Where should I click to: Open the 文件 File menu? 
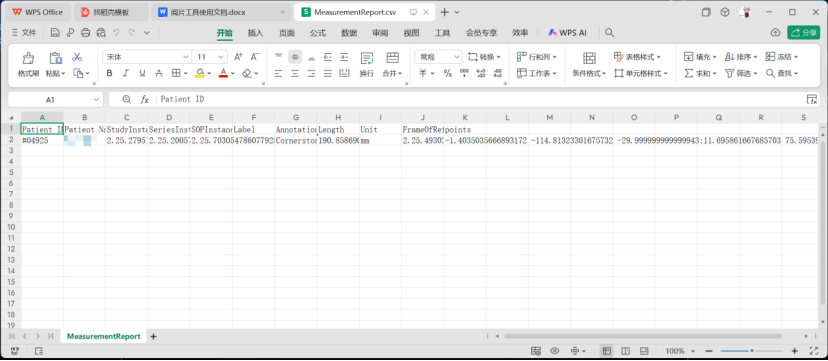coord(24,33)
